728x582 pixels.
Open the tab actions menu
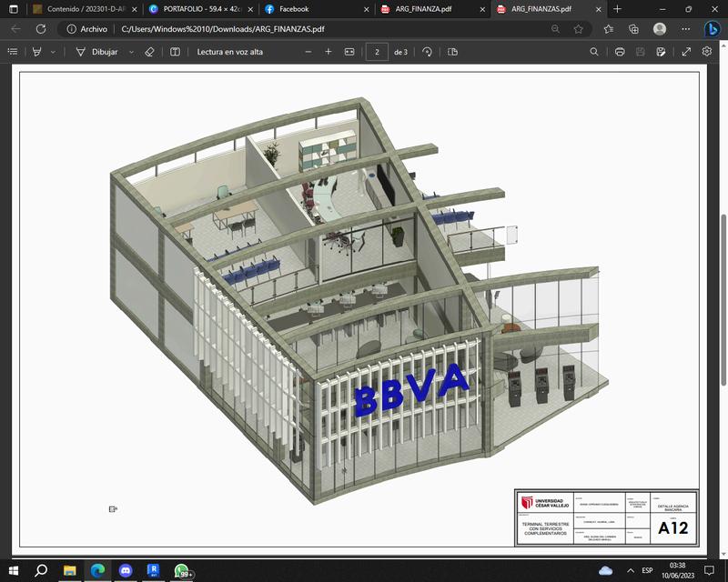tap(13, 9)
